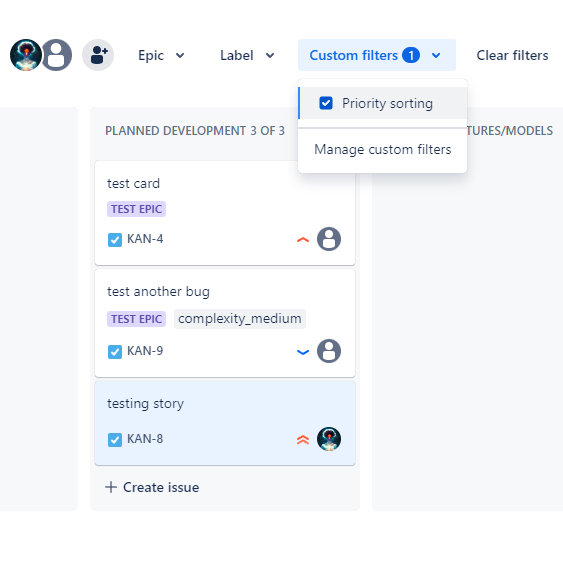The width and height of the screenshot is (563, 566).
Task: Click Create issue in Planned Development column
Action: coord(152,487)
